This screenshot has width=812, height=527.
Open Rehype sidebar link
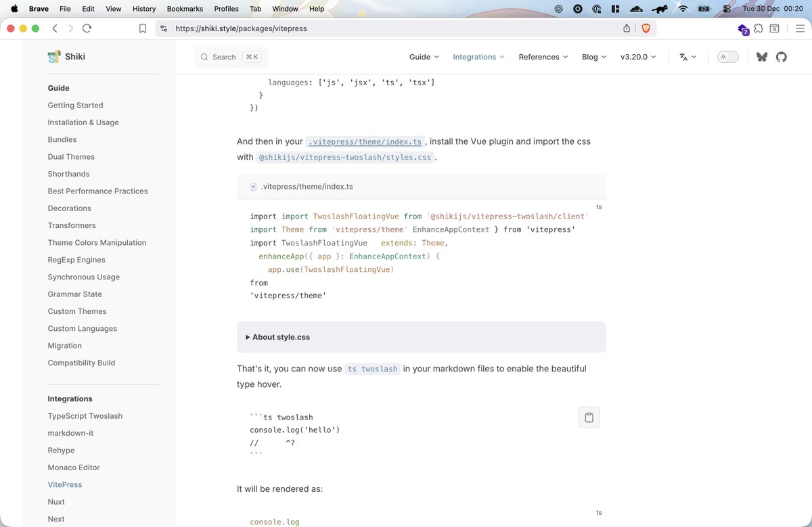(x=61, y=451)
